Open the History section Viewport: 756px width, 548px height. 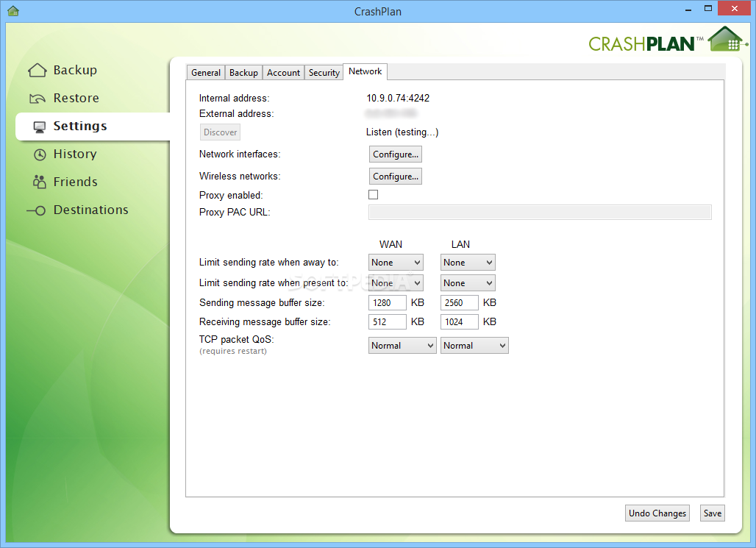[75, 154]
